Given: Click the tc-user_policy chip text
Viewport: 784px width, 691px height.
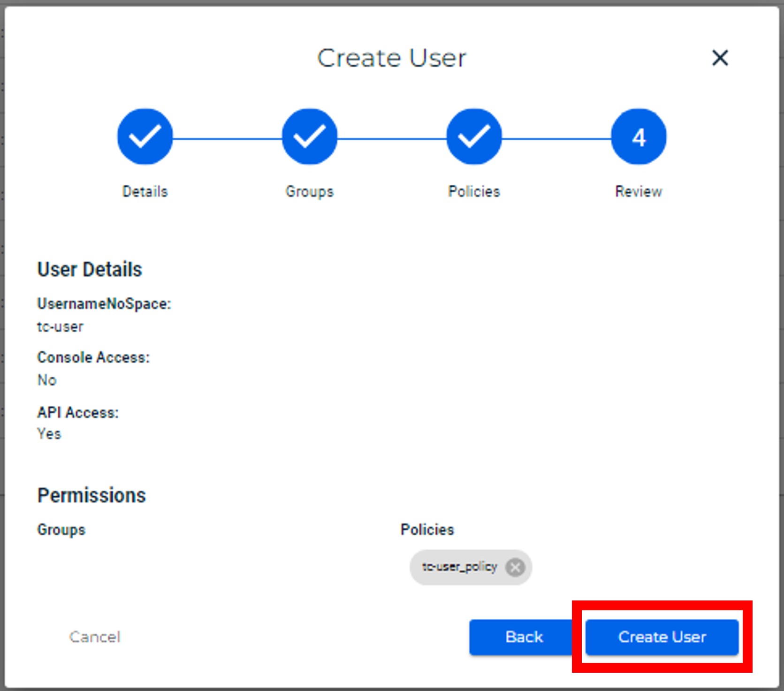Looking at the screenshot, I should click(459, 567).
